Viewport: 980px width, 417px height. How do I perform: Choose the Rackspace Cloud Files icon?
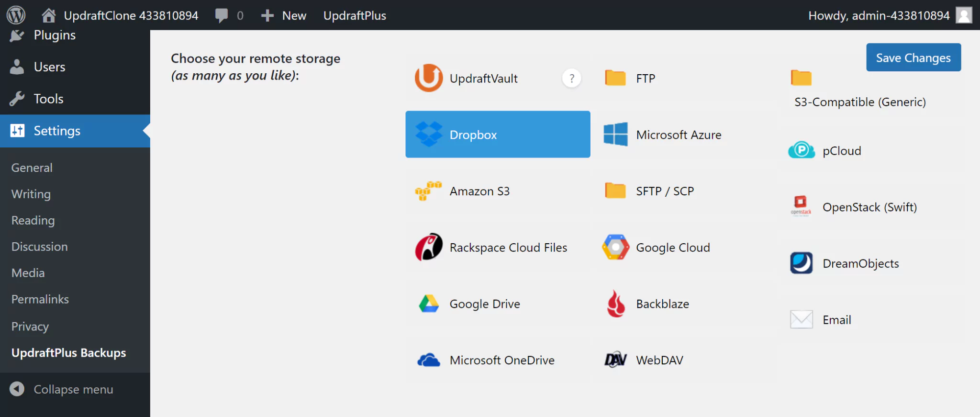click(x=429, y=247)
